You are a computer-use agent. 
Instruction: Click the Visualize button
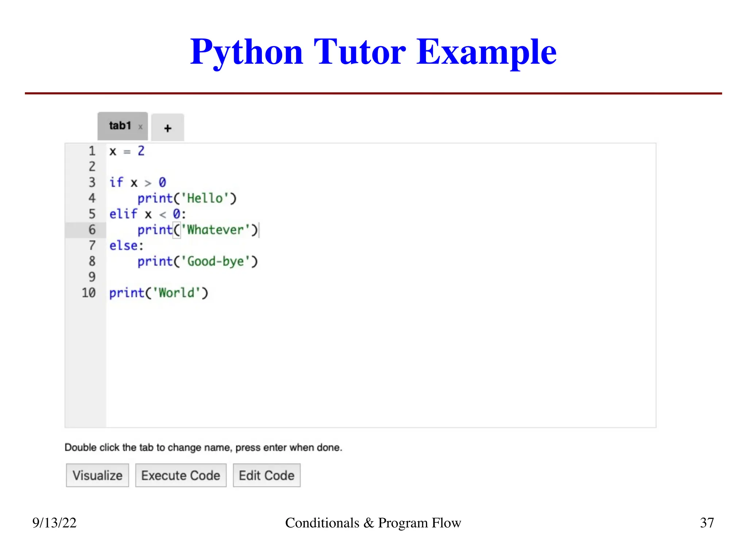tap(97, 475)
